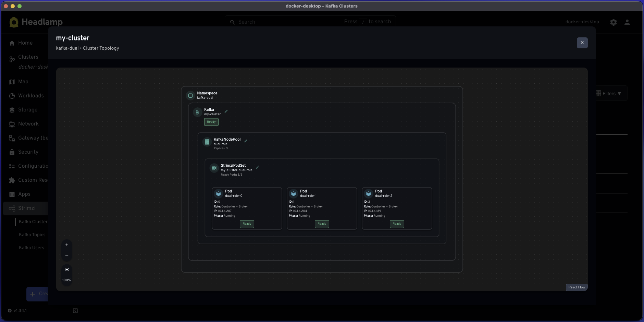Collapse the sidebar with arrow icon
644x322 pixels.
coord(75,311)
